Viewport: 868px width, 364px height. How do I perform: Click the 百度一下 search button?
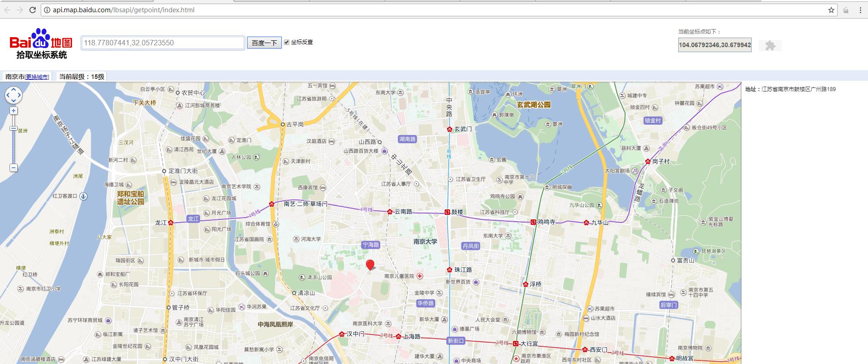coord(264,43)
